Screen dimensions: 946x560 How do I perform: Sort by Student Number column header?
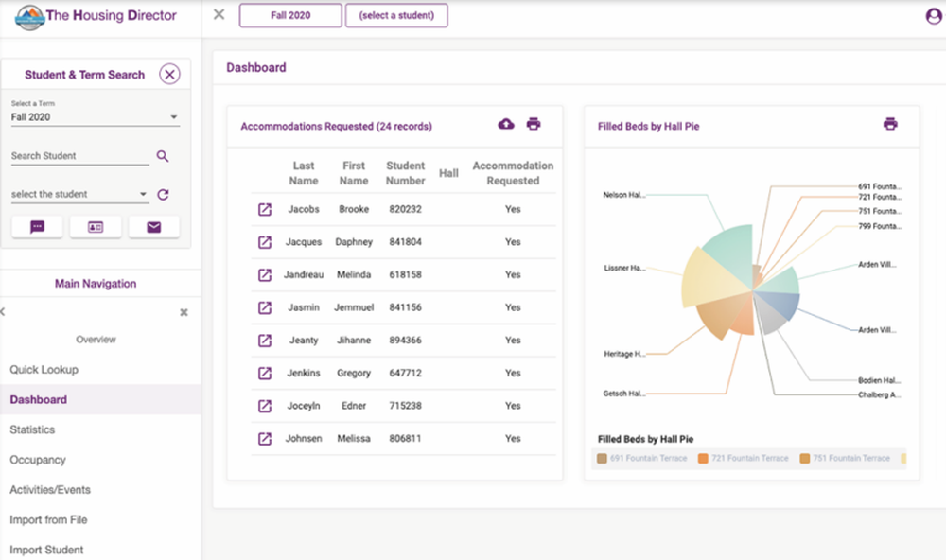click(406, 173)
